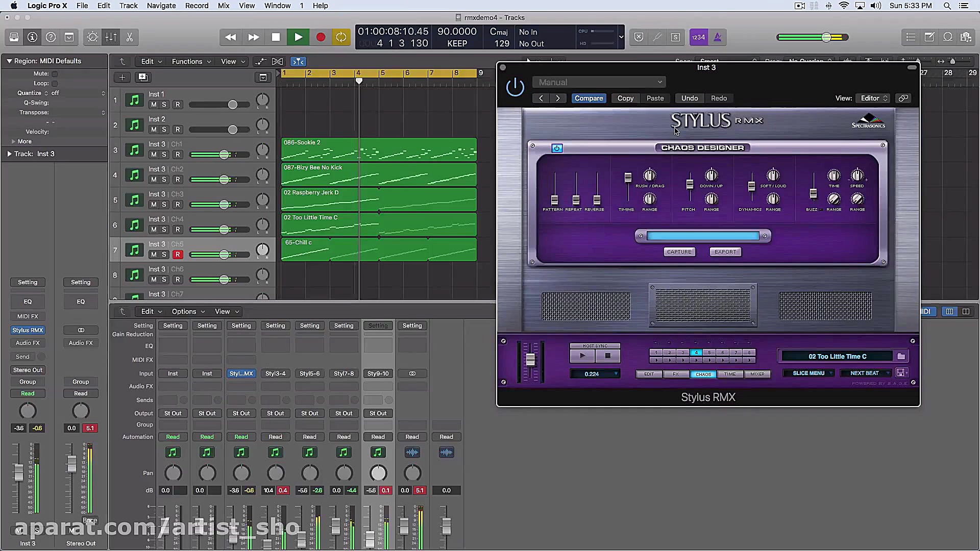Mute track Inst 1
Screen dimensions: 980x551
[x=154, y=105]
